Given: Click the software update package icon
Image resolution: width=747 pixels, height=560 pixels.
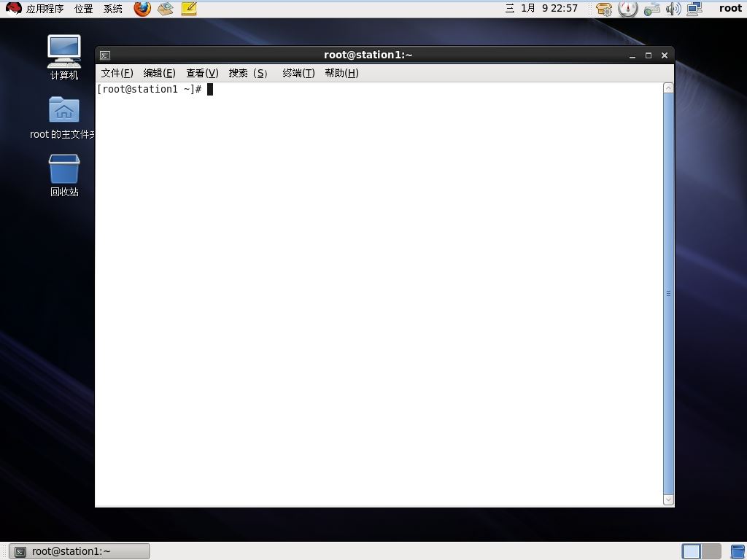Looking at the screenshot, I should click(604, 9).
